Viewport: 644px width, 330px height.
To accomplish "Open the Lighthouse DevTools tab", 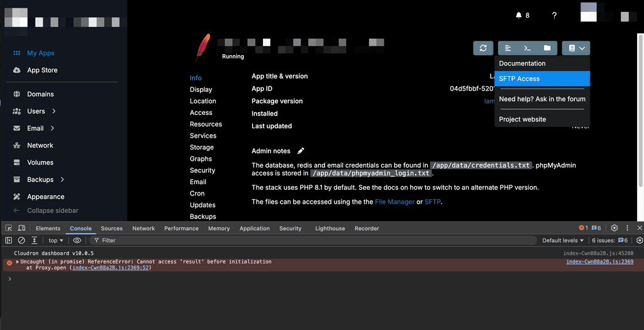I will (330, 228).
